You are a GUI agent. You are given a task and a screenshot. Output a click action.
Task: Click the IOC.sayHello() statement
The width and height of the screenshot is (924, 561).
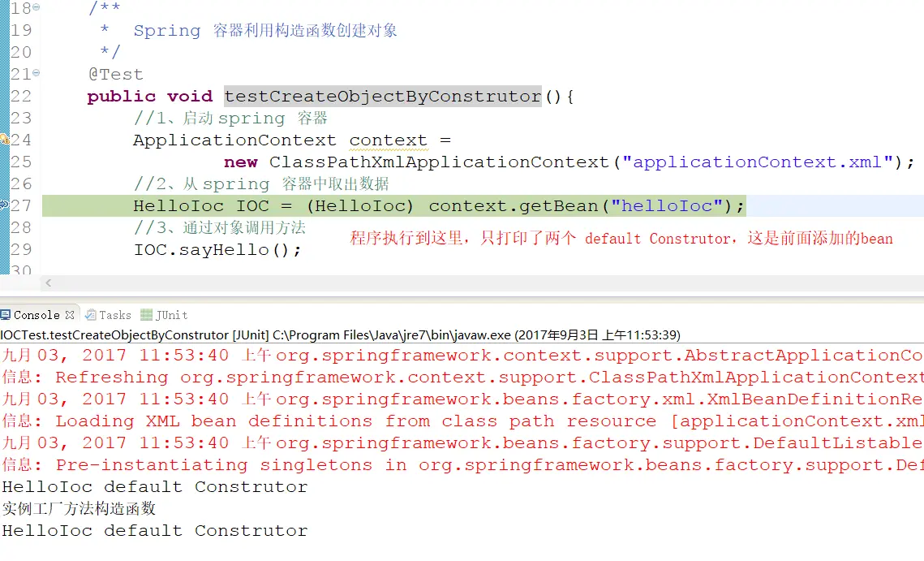point(217,249)
